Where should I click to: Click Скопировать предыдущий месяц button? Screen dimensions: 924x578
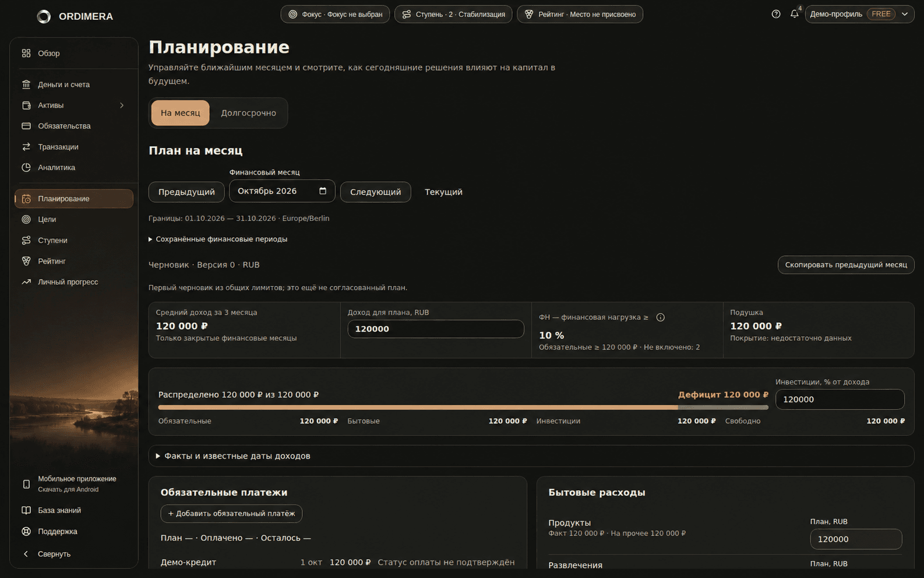click(845, 265)
